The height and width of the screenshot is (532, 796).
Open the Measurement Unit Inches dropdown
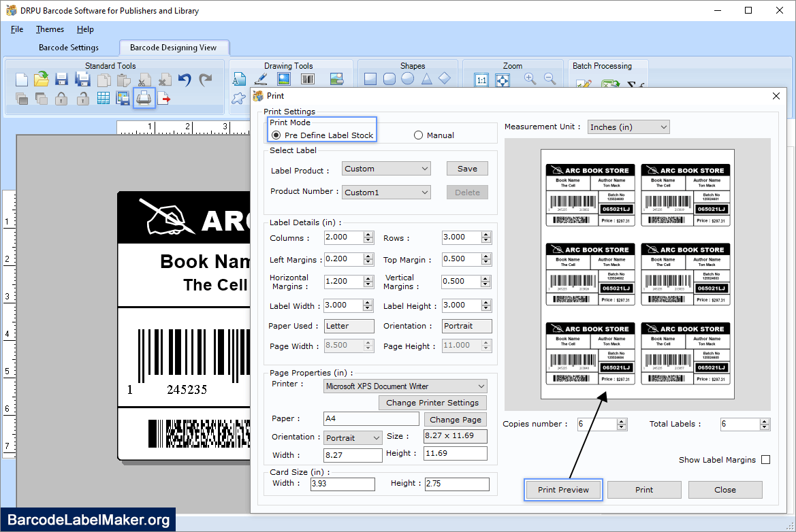[628, 127]
